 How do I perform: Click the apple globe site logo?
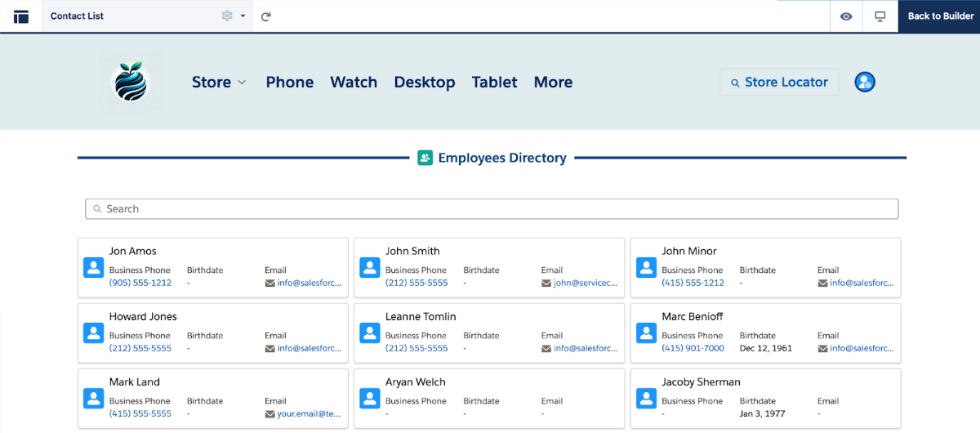point(130,82)
